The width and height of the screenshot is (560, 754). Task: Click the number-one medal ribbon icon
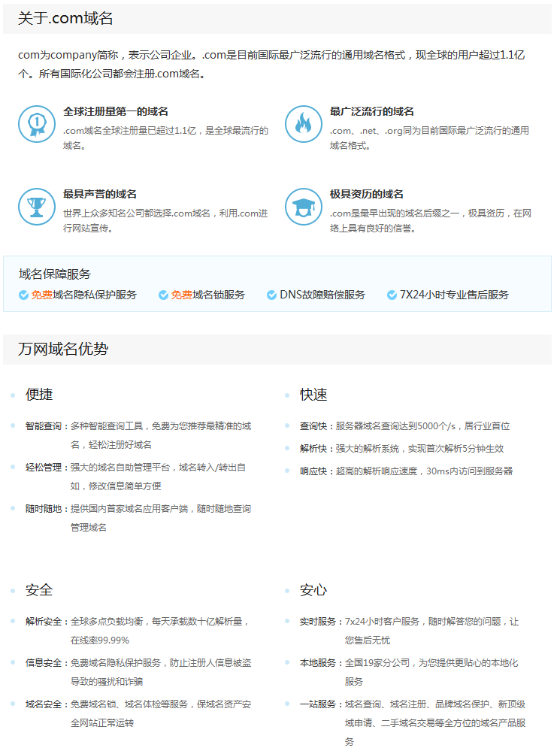(37, 124)
